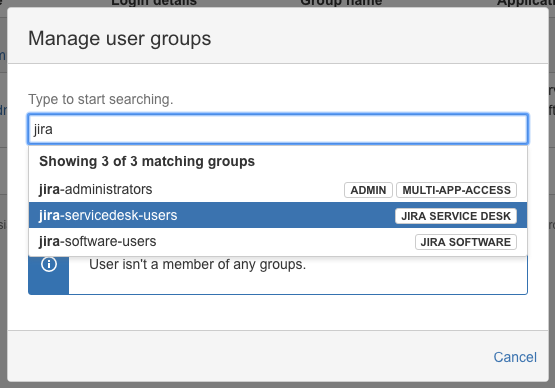Image resolution: width=555 pixels, height=388 pixels.
Task: Click the info icon in the message box
Action: click(48, 264)
